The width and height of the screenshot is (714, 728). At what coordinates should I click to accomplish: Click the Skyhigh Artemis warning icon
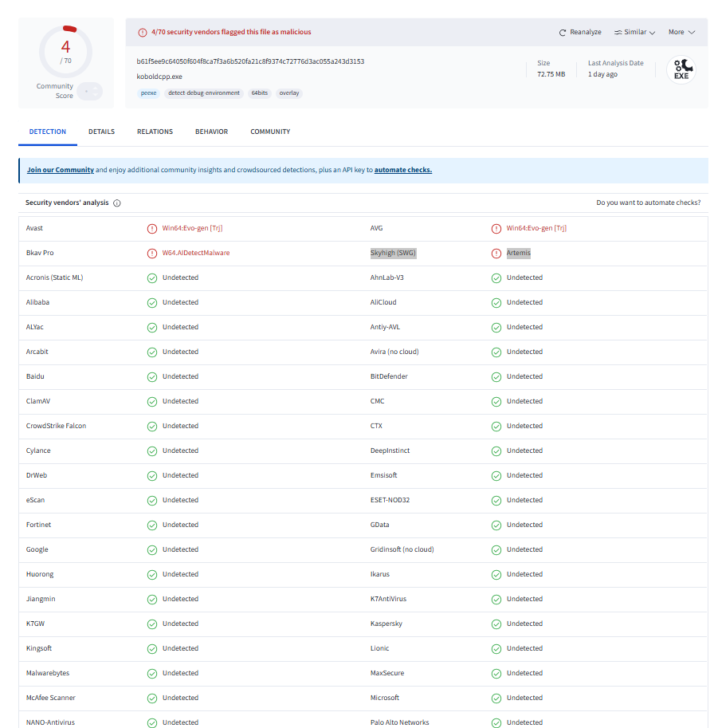pyautogui.click(x=496, y=254)
